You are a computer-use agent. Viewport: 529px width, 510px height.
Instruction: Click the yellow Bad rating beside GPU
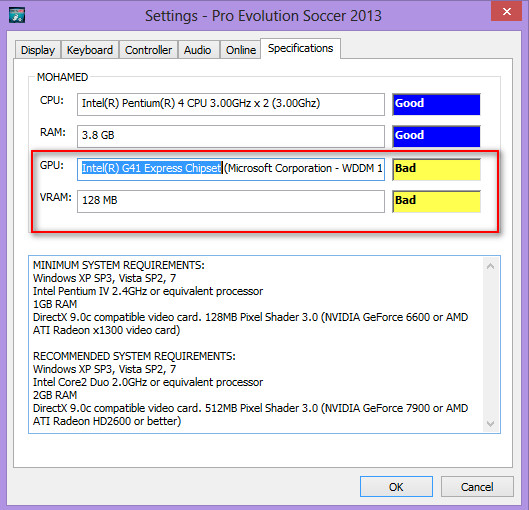436,169
